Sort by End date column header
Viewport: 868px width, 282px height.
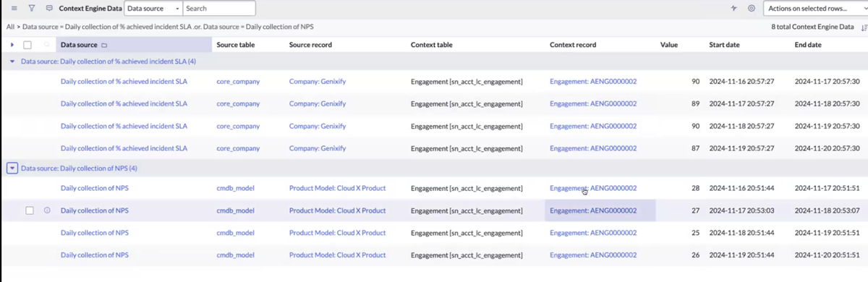808,45
